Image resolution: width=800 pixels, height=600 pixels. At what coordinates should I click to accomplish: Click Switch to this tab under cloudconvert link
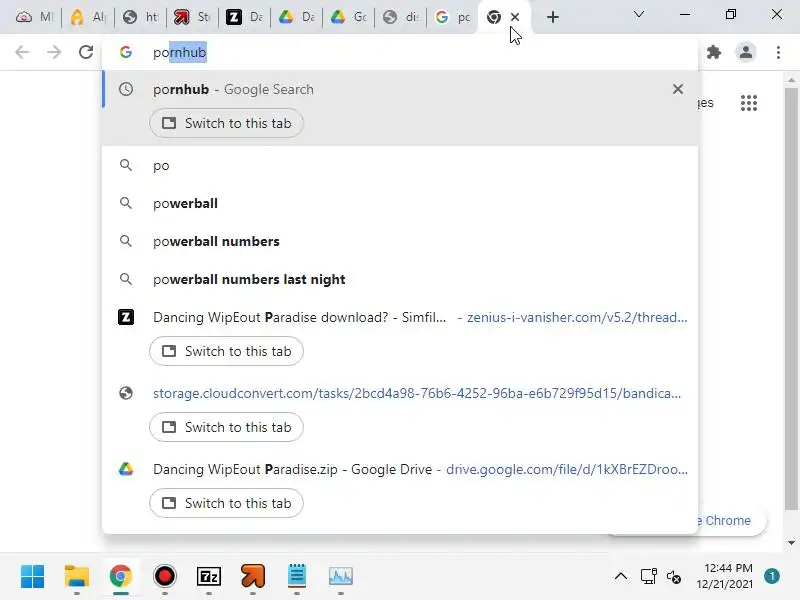click(227, 427)
